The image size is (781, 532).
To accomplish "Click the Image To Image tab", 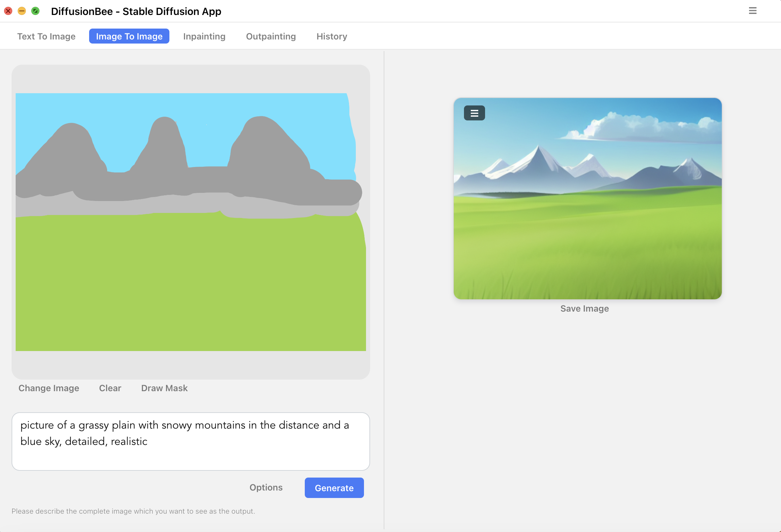I will click(x=129, y=36).
